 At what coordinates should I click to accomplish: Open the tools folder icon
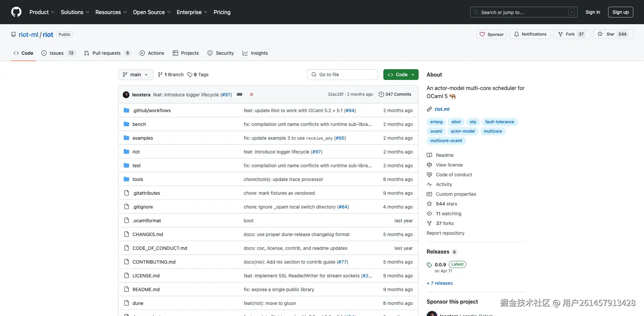[x=126, y=179]
